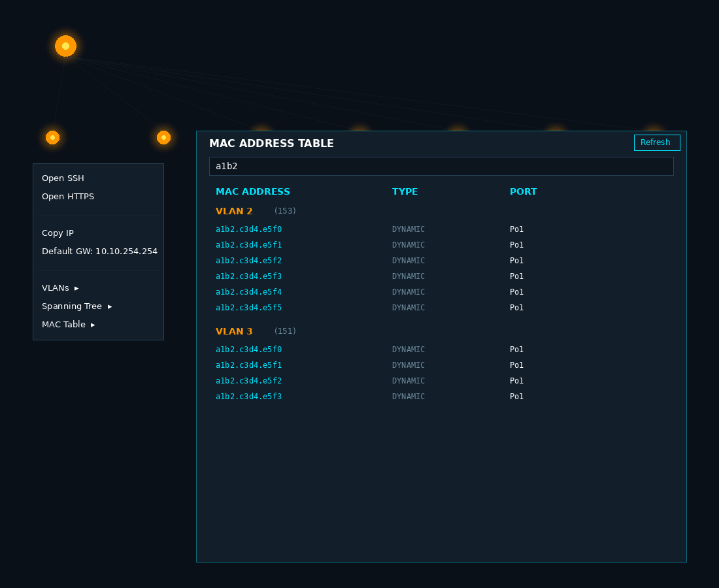Viewport: 719px width, 588px height.
Task: Open SSH from the context menu
Action: [x=63, y=178]
